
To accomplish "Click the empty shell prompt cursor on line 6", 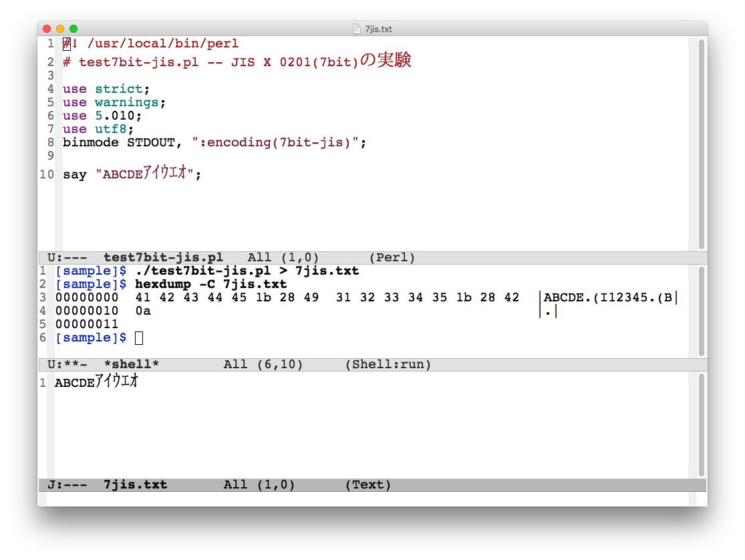I will click(x=139, y=338).
